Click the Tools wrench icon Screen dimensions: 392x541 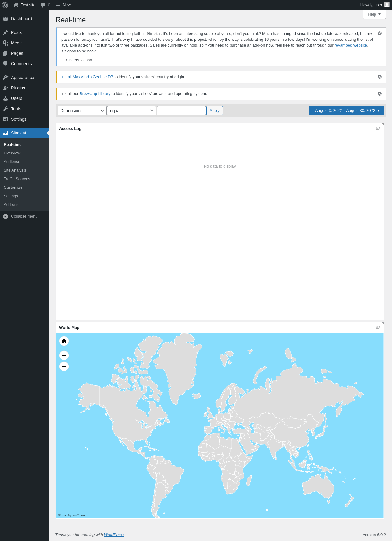click(6, 109)
